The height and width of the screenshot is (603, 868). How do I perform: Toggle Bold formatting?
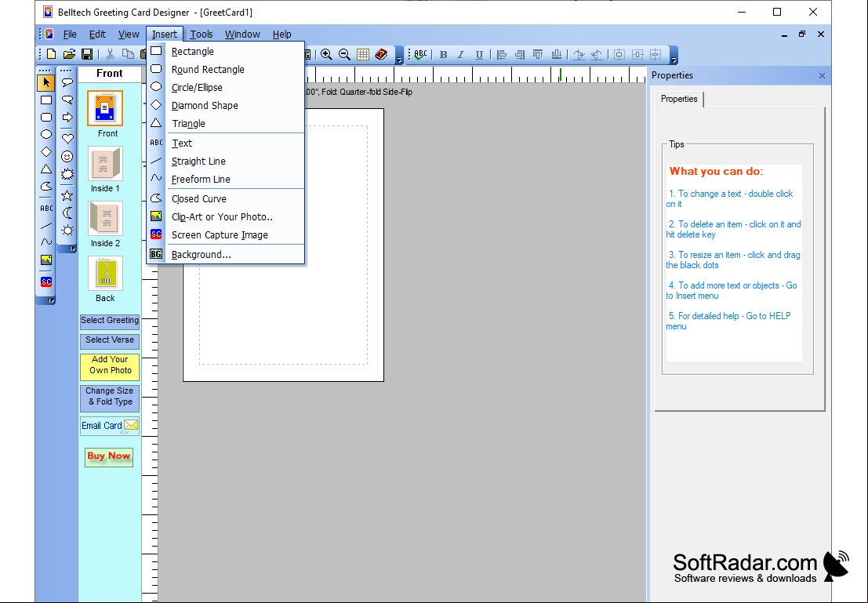point(444,54)
